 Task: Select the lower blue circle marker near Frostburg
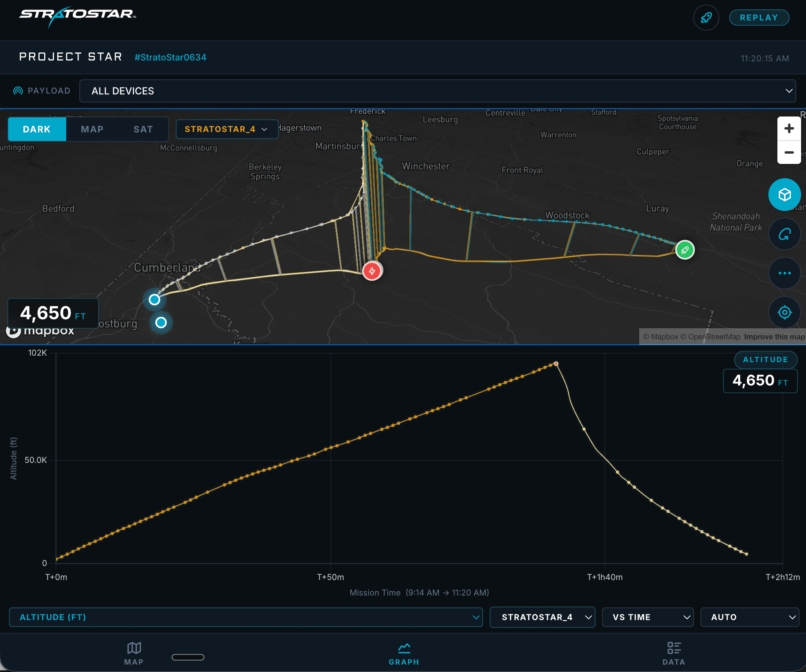(x=161, y=323)
